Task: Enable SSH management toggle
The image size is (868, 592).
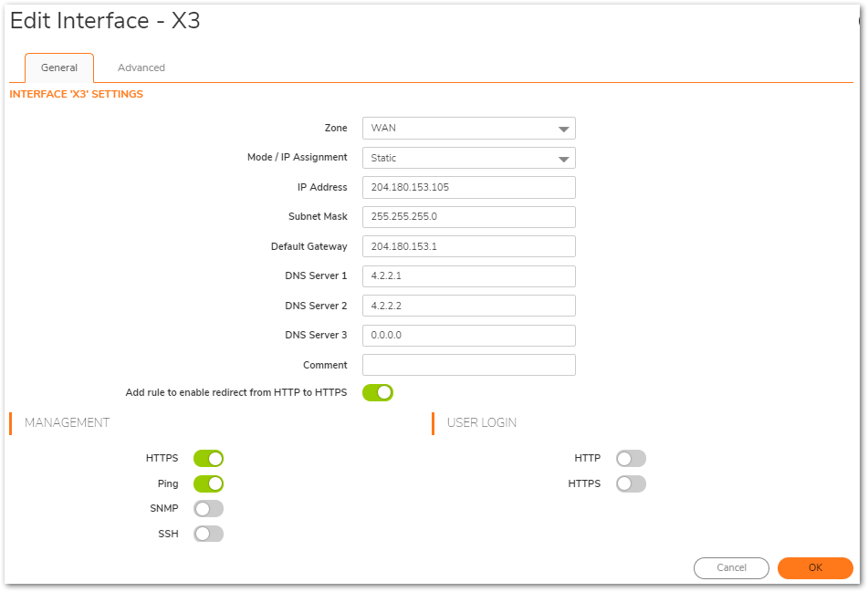Action: 208,534
